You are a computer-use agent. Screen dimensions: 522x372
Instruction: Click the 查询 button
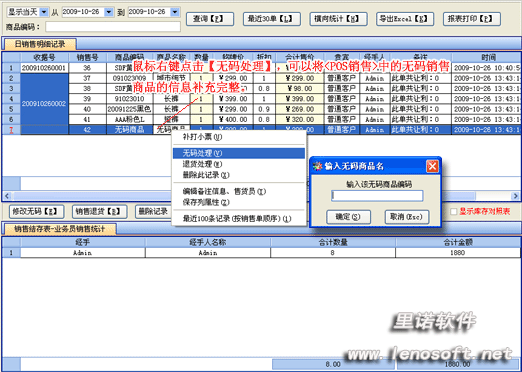pos(210,19)
